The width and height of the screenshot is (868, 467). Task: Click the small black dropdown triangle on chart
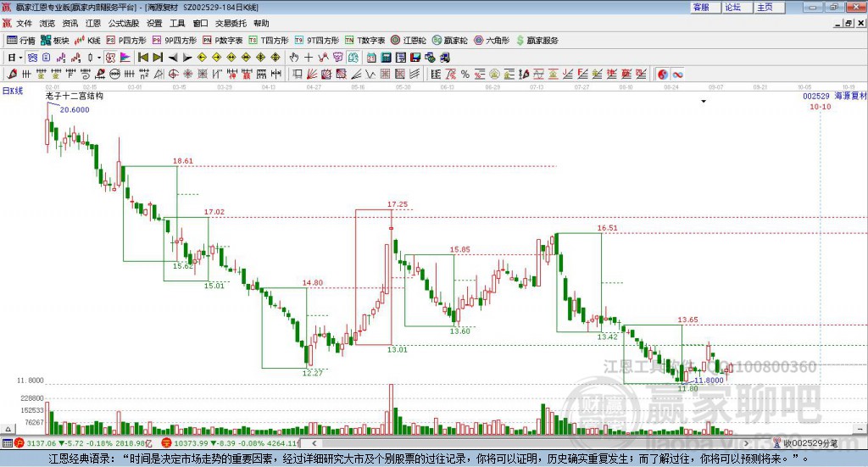tap(704, 101)
